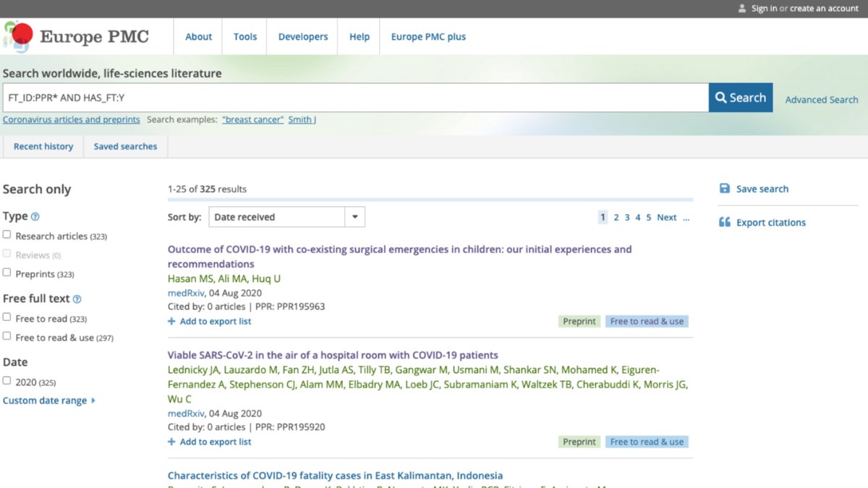Screen dimensions: 868x488
Task: Tick the Preprints checkbox
Action: point(7,273)
